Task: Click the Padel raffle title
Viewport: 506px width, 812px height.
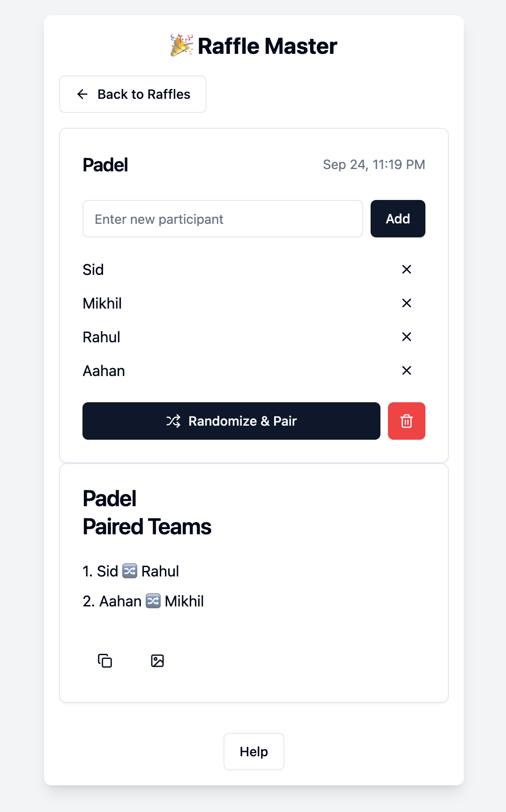Action: pos(105,165)
